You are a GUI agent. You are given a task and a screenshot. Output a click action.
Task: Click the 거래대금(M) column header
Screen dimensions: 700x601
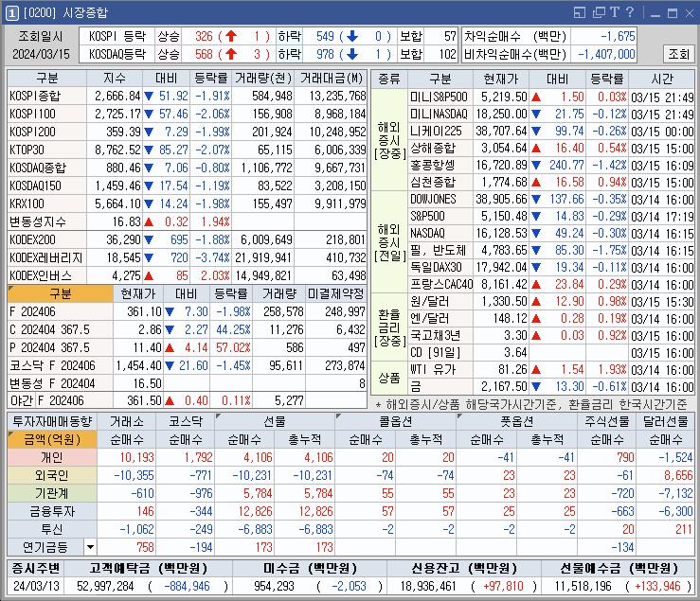click(x=331, y=79)
